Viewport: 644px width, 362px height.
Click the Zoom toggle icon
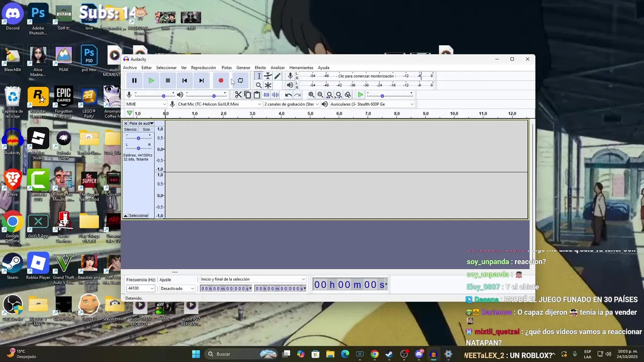[x=348, y=95]
